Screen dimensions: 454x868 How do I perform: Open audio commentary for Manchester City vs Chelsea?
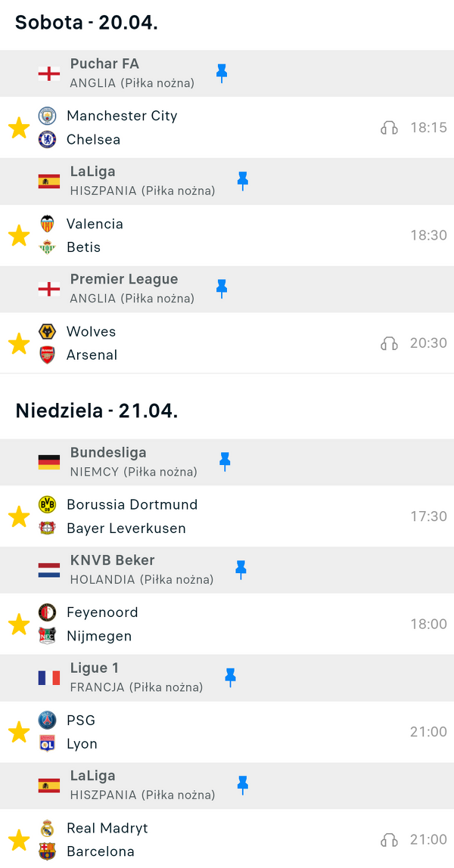point(389,128)
